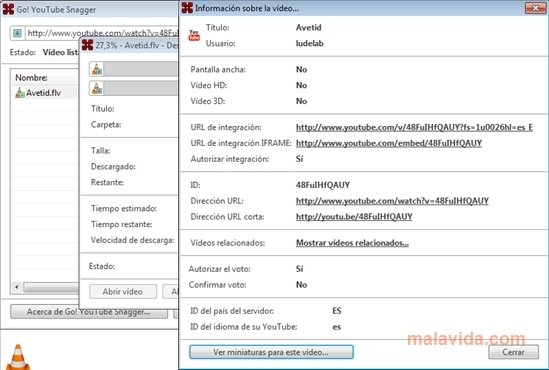The width and height of the screenshot is (549, 370).
Task: Click the Tiempo estimado label in download window
Action: pyautogui.click(x=124, y=209)
